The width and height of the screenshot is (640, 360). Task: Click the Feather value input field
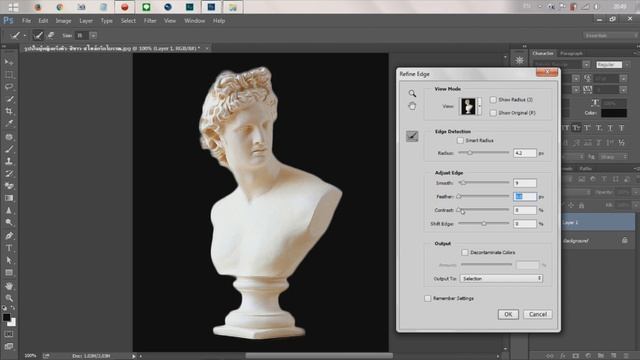pos(525,197)
